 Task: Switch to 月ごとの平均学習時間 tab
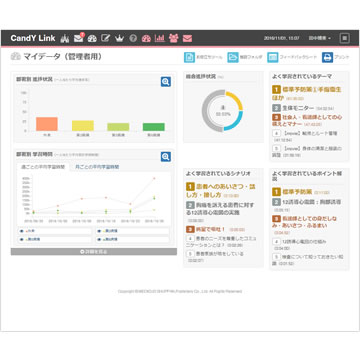pyautogui.click(x=97, y=167)
